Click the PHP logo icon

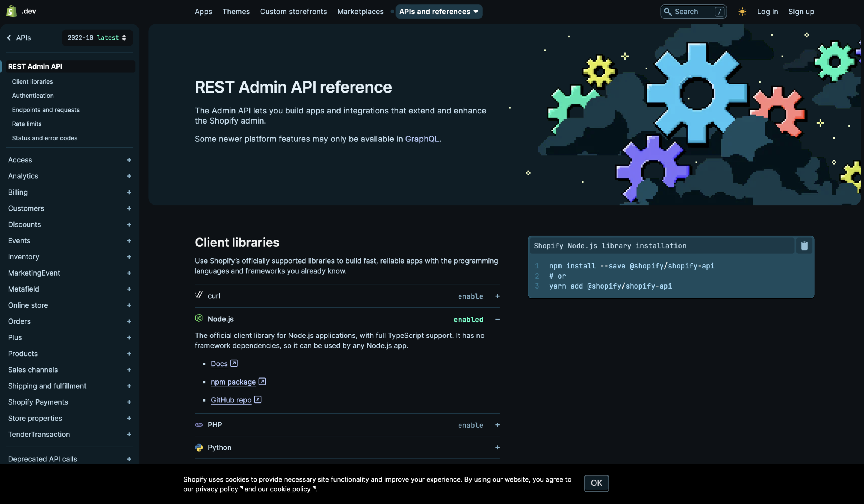pos(199,425)
